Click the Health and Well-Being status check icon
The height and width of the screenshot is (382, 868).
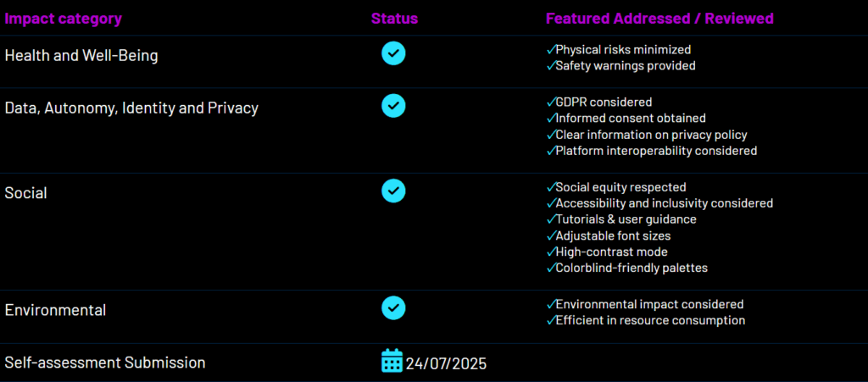click(x=393, y=53)
